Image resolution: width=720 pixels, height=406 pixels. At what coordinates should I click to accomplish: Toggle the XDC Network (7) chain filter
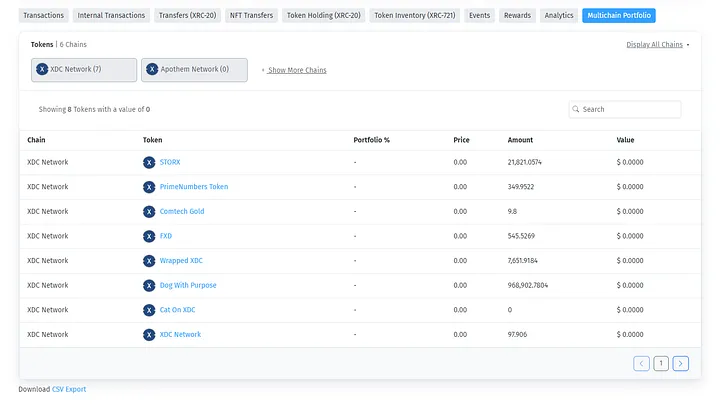tap(83, 69)
